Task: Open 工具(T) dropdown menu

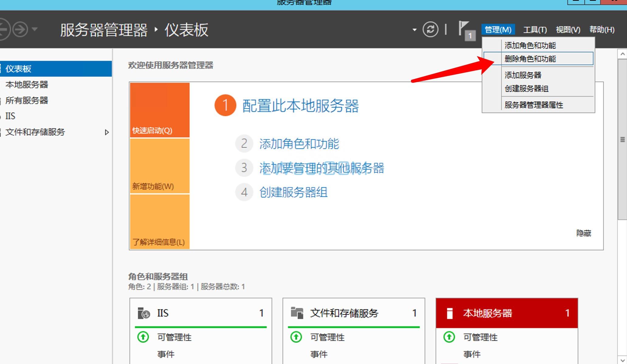Action: tap(536, 29)
